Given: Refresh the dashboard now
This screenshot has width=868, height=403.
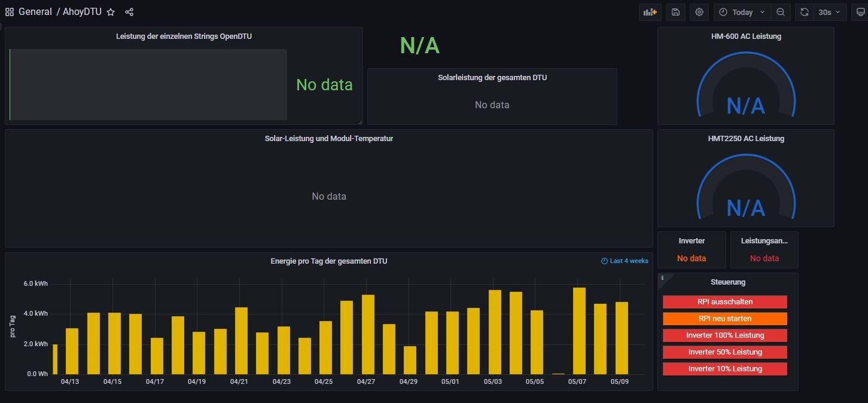Looking at the screenshot, I should coord(805,12).
